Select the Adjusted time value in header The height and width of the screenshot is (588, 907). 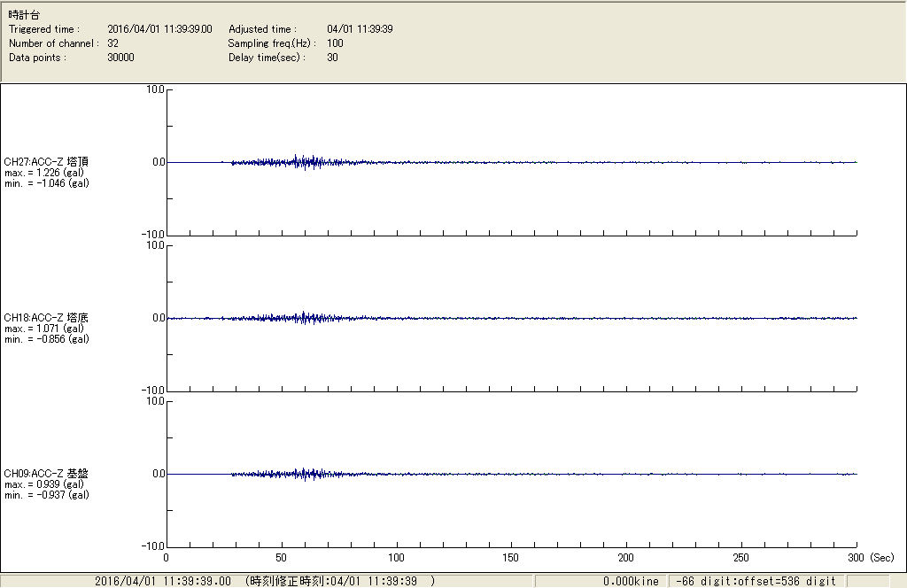pos(360,29)
